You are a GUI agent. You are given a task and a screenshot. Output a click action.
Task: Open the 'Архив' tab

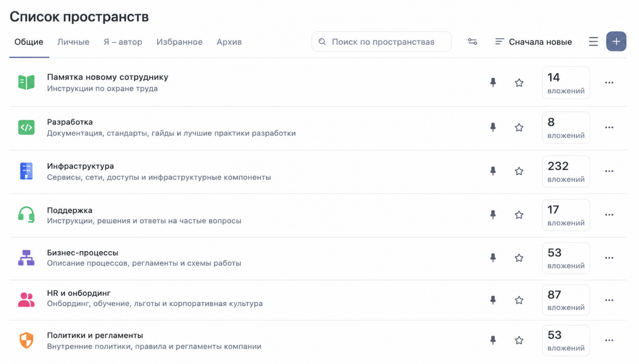click(x=229, y=42)
